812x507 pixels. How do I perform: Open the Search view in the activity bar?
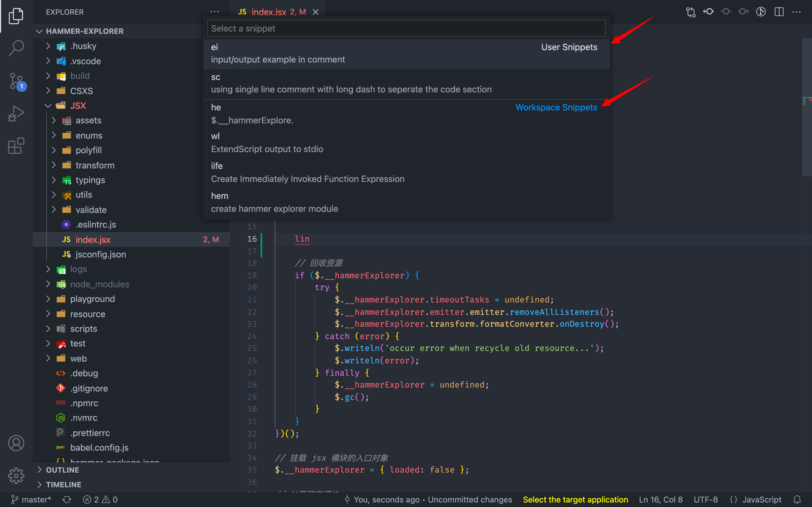tap(16, 48)
